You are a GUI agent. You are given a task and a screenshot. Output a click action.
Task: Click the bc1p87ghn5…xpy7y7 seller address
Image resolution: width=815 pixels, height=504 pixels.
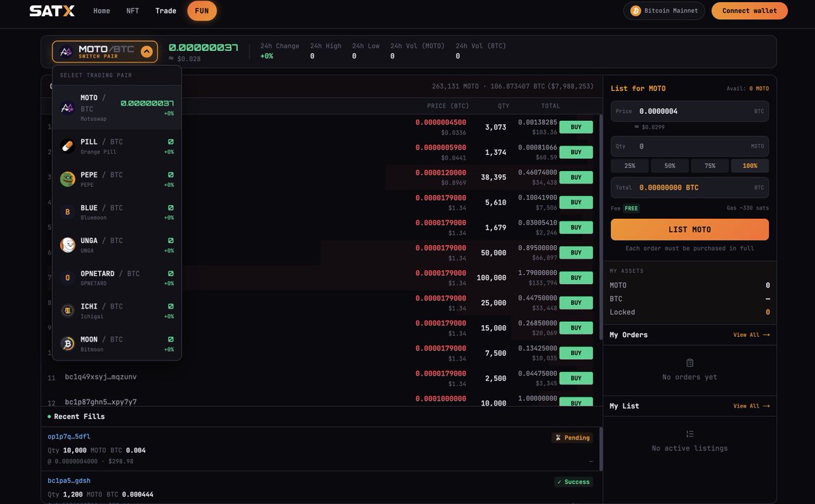pyautogui.click(x=101, y=401)
